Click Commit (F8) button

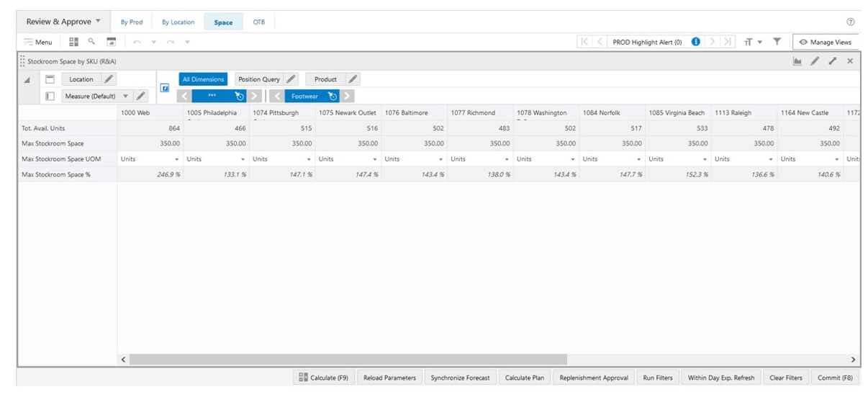835,378
